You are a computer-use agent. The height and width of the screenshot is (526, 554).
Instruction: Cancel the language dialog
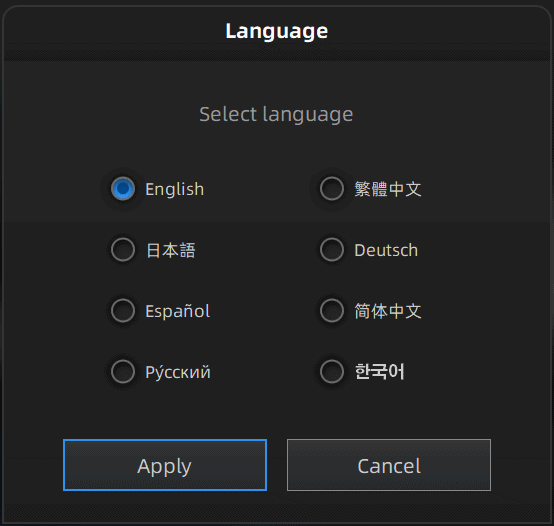pos(389,465)
